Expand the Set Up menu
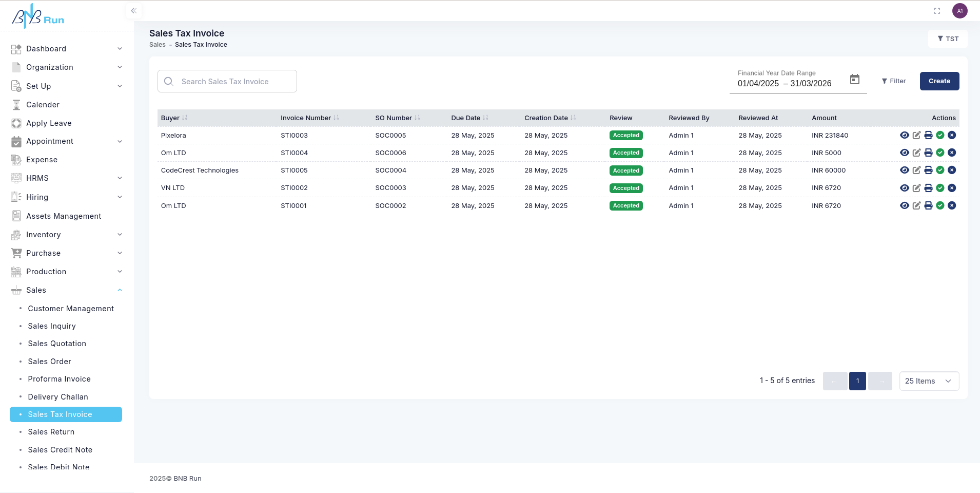The image size is (980, 493). tap(67, 86)
